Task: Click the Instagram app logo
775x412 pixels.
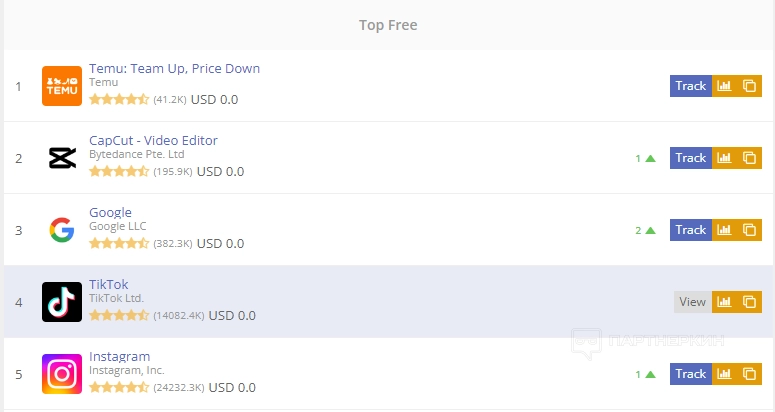Action: [62, 374]
